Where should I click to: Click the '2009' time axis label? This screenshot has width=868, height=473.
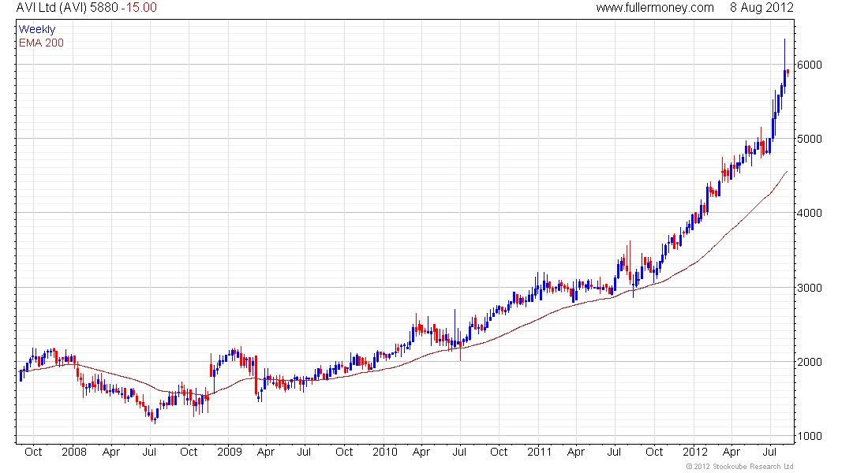coord(229,452)
